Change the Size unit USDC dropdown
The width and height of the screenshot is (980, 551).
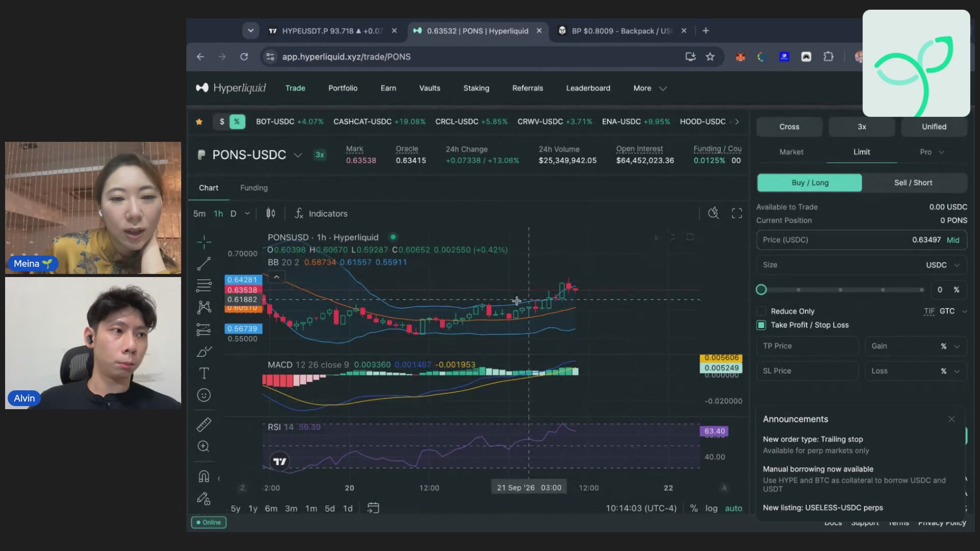tap(943, 265)
